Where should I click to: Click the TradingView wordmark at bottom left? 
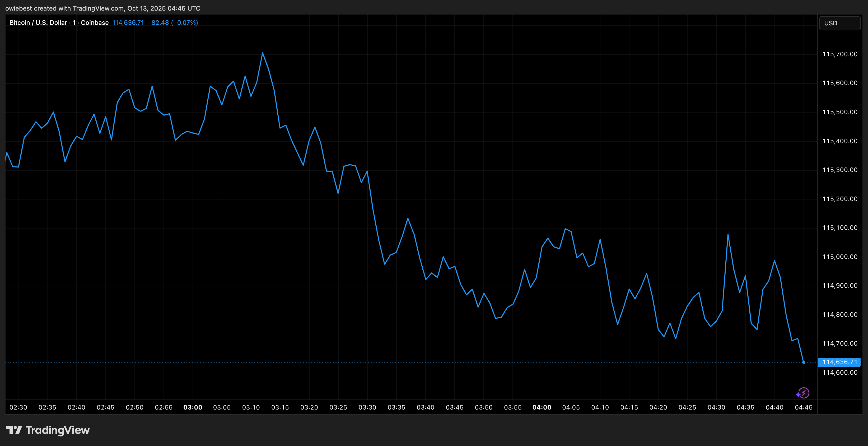tap(57, 430)
